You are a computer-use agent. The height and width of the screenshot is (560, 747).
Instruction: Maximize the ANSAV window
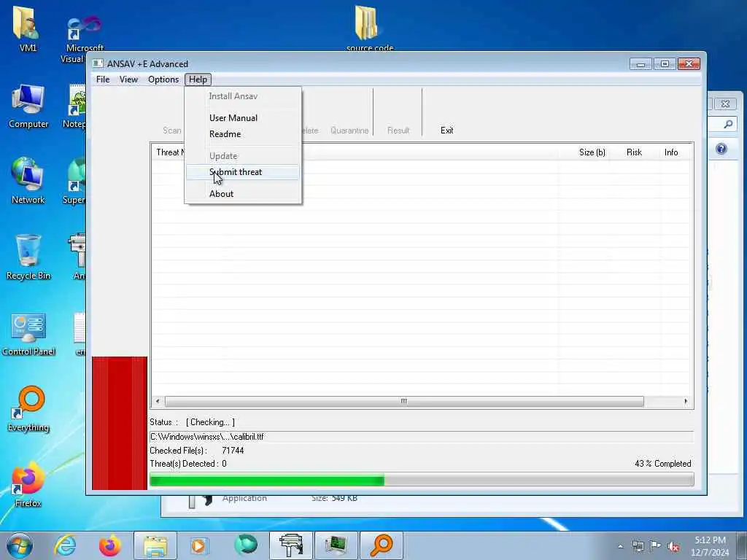tap(665, 64)
